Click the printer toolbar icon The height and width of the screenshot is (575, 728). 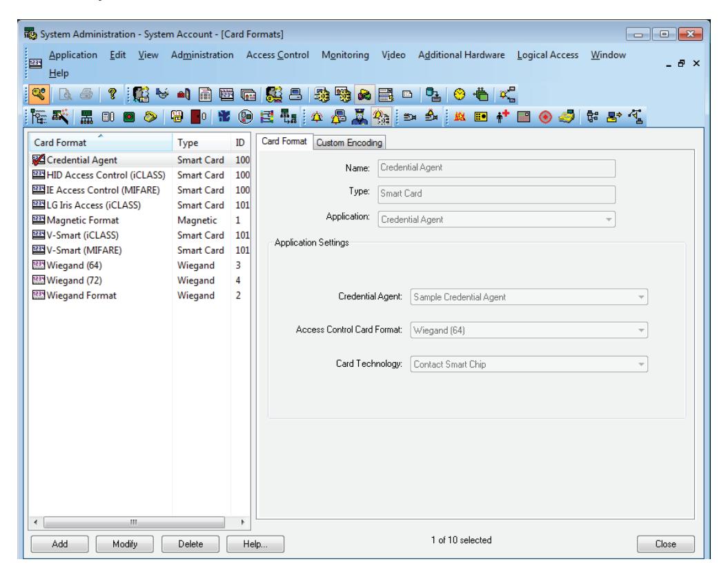86,94
